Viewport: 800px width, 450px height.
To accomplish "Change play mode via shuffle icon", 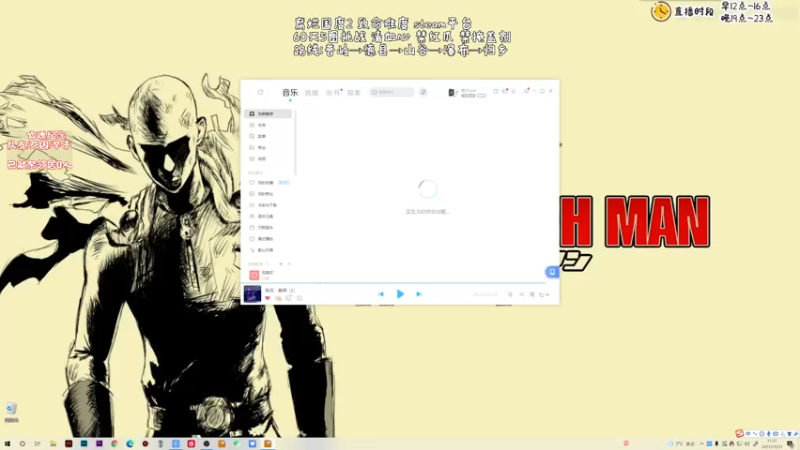I will tap(521, 294).
